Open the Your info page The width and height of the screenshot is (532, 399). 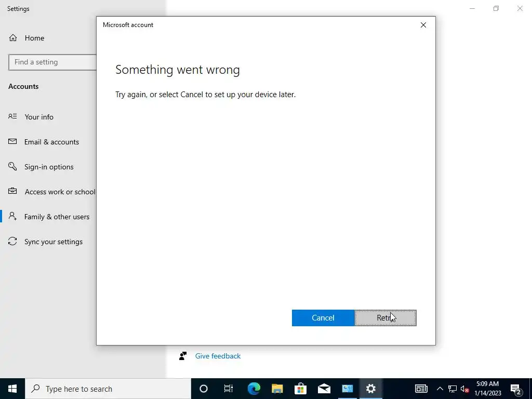39,117
